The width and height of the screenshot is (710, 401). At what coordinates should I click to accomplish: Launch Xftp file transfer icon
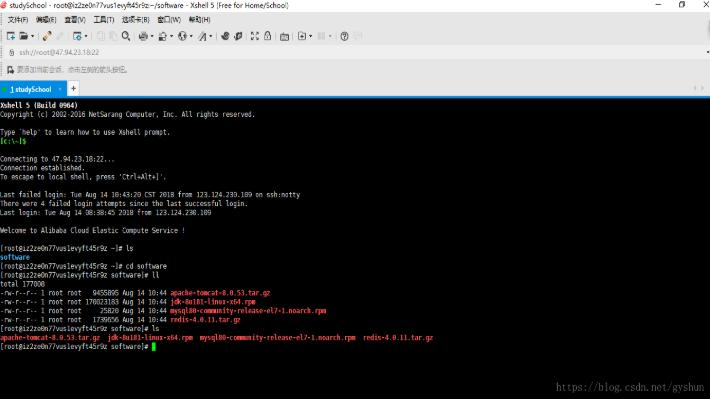click(239, 36)
